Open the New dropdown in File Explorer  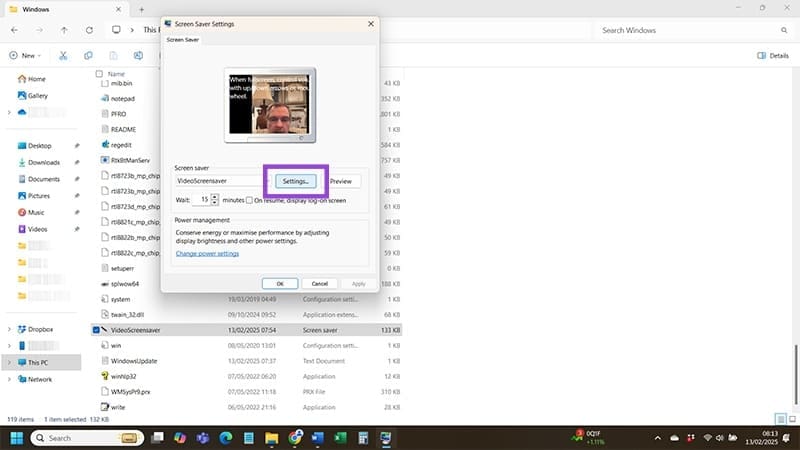pyautogui.click(x=24, y=56)
